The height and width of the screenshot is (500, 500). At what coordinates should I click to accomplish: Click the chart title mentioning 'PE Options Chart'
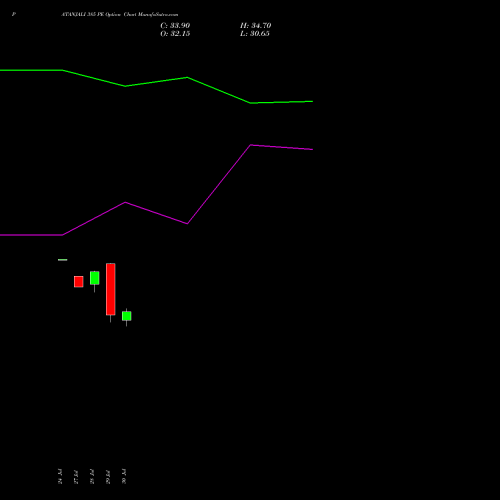click(119, 15)
